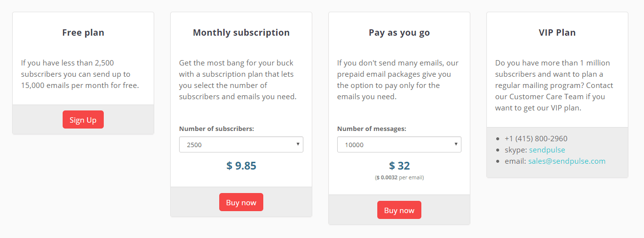The height and width of the screenshot is (238, 644).
Task: Click the Free plan description text
Action: [80, 74]
